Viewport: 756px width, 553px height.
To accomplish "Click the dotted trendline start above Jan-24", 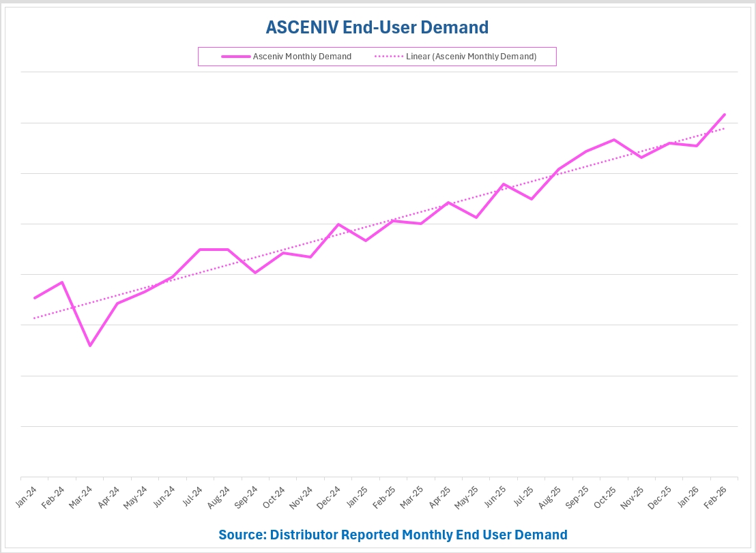I will tap(35, 318).
